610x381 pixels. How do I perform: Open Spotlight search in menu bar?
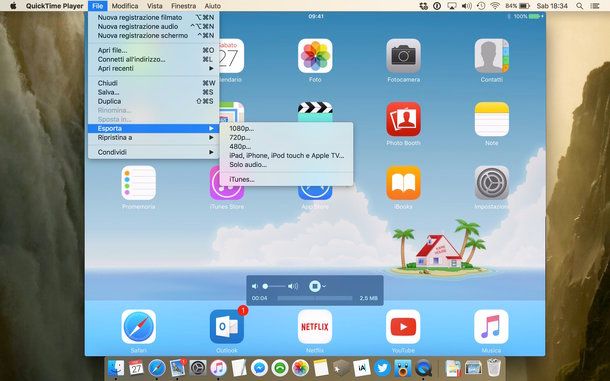tap(580, 6)
